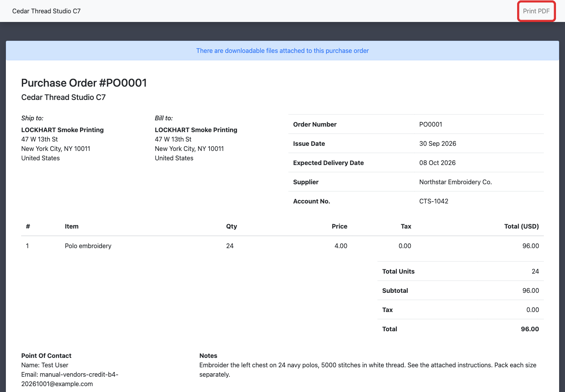Select the Purchase Order #PO0001 heading
This screenshot has height=392, width=565.
point(84,83)
